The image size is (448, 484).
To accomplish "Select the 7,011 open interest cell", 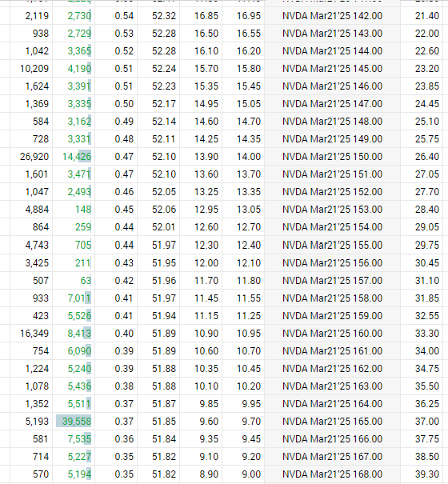I will [74, 298].
